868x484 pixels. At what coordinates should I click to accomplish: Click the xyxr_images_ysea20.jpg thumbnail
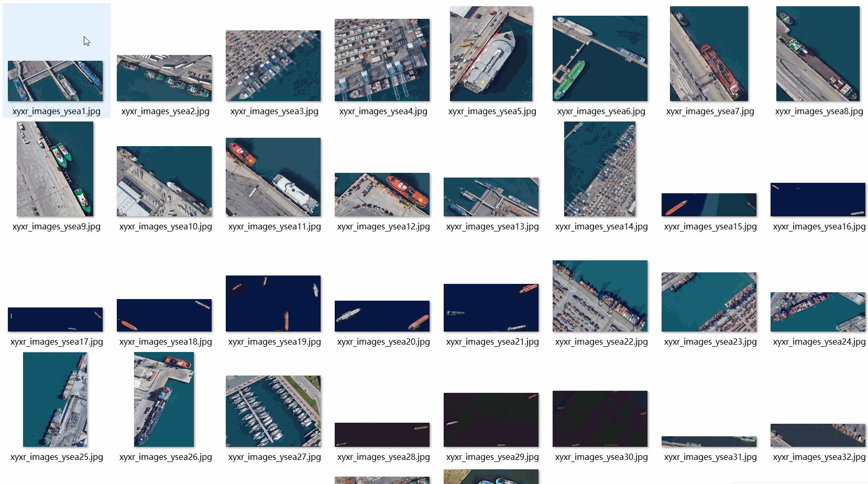[382, 316]
